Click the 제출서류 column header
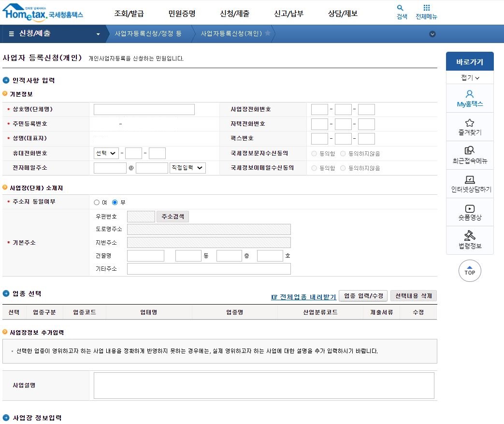Image resolution: width=504 pixels, height=424 pixels. [382, 312]
